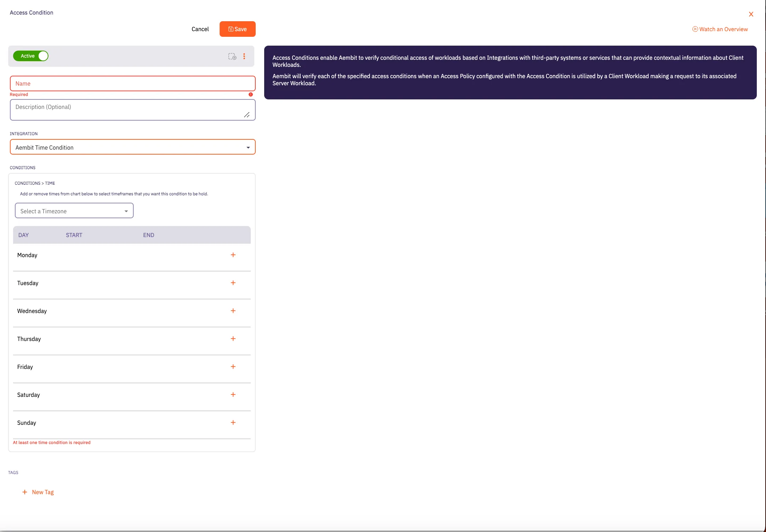This screenshot has height=532, width=766.
Task: Add a New Tag
Action: click(38, 492)
